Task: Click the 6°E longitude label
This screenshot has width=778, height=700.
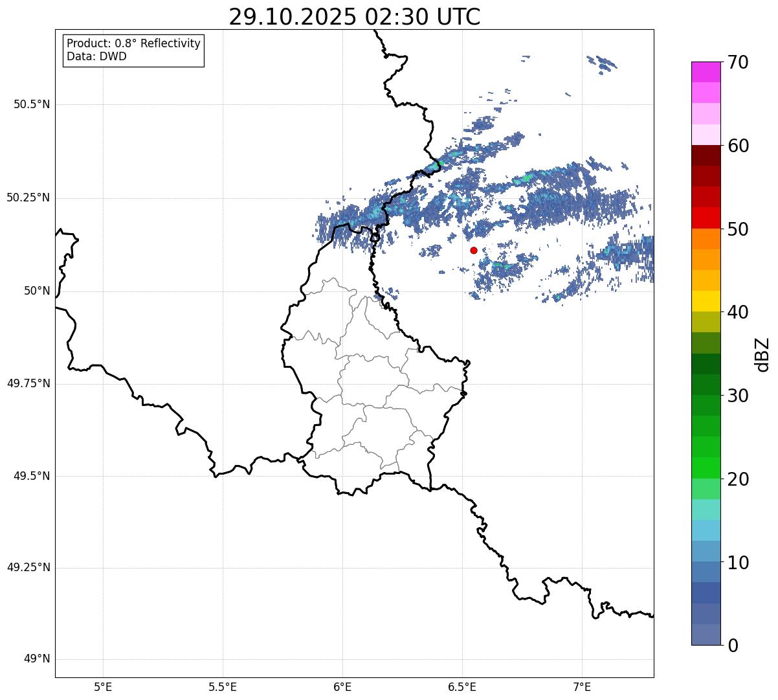Action: (x=342, y=686)
